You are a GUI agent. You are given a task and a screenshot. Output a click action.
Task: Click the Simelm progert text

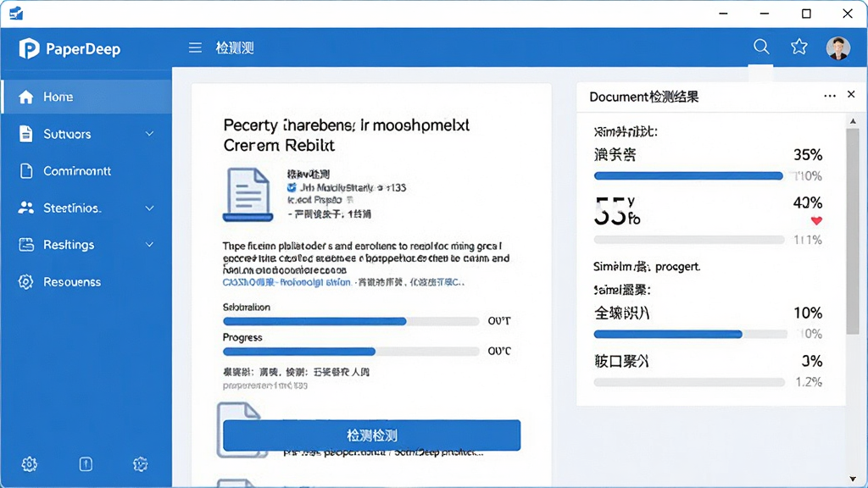click(647, 267)
